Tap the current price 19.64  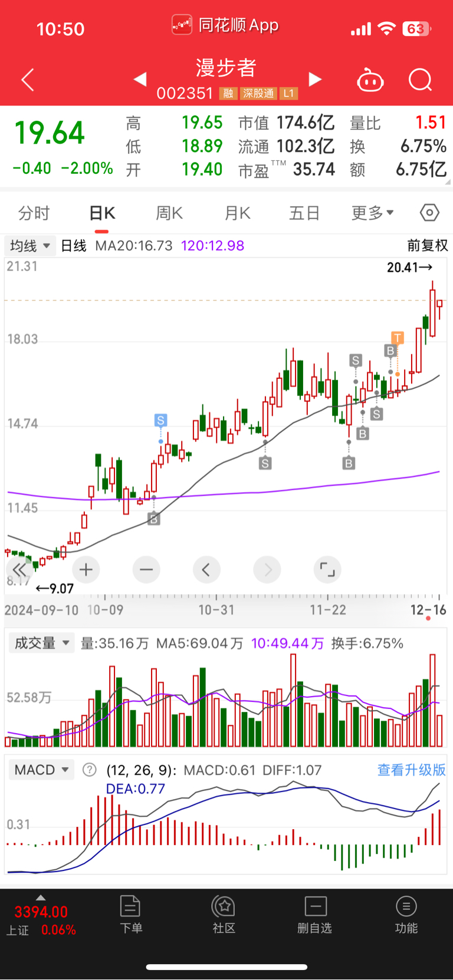(x=50, y=133)
